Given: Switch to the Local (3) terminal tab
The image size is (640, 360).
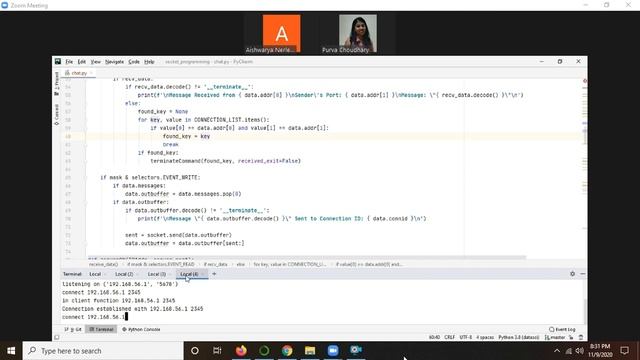Looking at the screenshot, I should point(157,274).
